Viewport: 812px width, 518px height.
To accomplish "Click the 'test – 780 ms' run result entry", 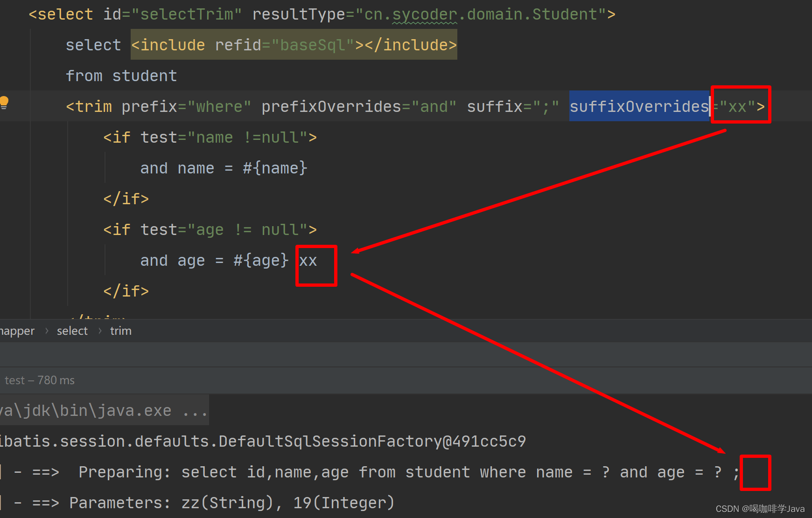I will [40, 380].
